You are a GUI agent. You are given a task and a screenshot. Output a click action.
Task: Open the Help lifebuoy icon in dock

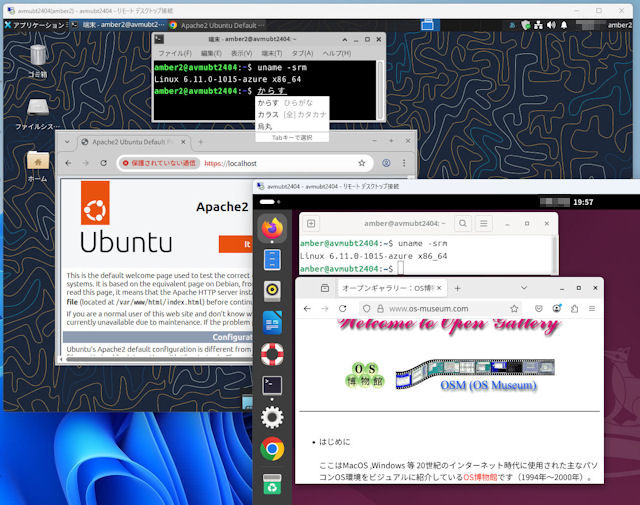tap(272, 354)
